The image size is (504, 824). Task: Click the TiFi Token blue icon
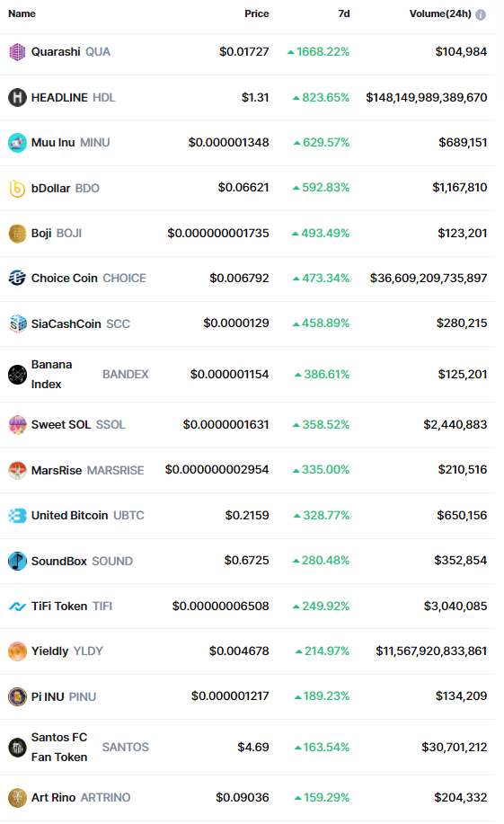coord(17,607)
